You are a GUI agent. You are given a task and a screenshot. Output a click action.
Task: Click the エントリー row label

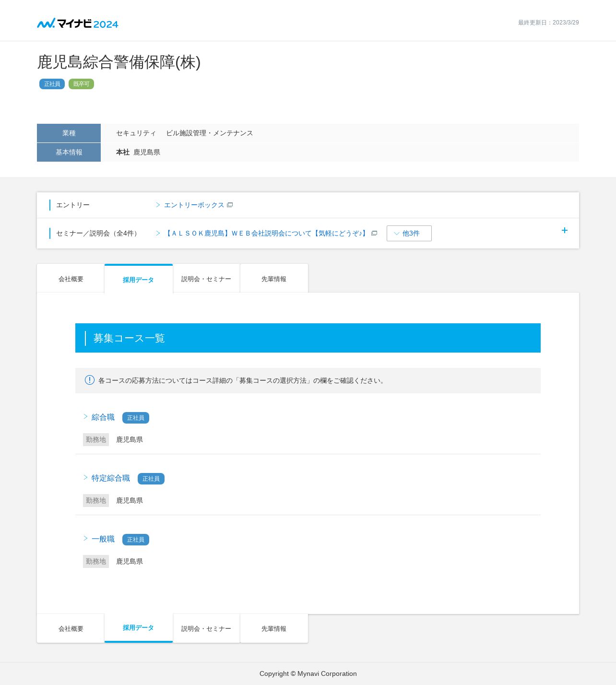(x=73, y=205)
